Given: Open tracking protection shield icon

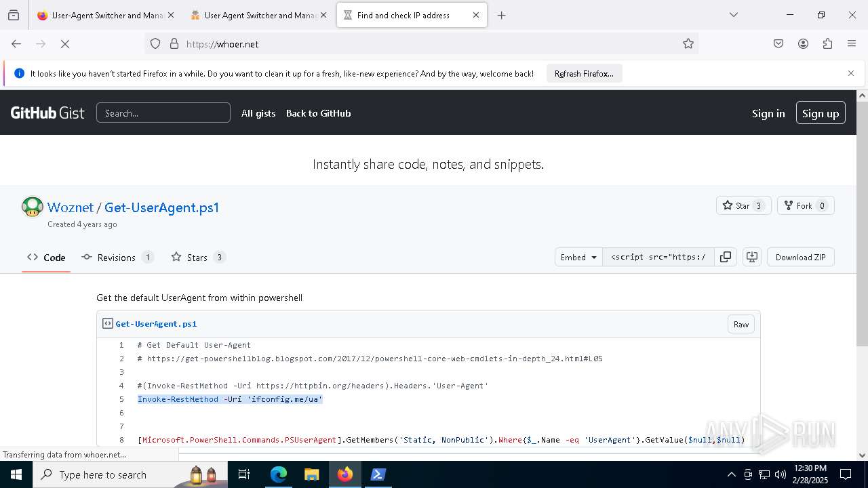Looking at the screenshot, I should point(155,44).
